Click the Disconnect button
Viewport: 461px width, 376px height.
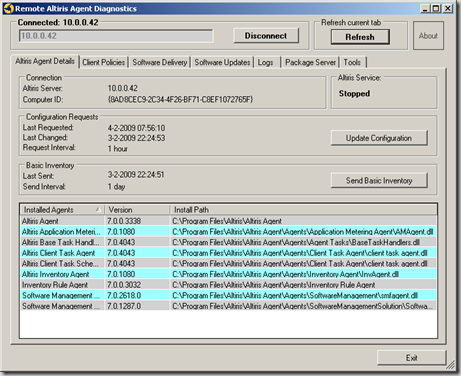266,36
